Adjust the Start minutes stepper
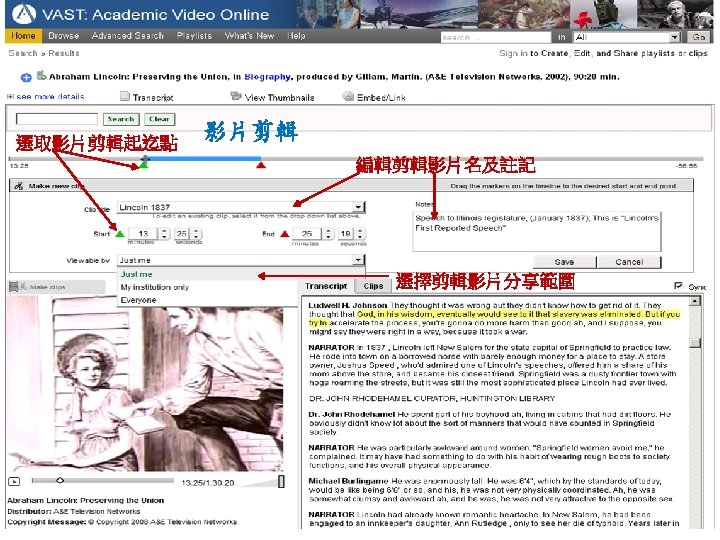 (164, 234)
